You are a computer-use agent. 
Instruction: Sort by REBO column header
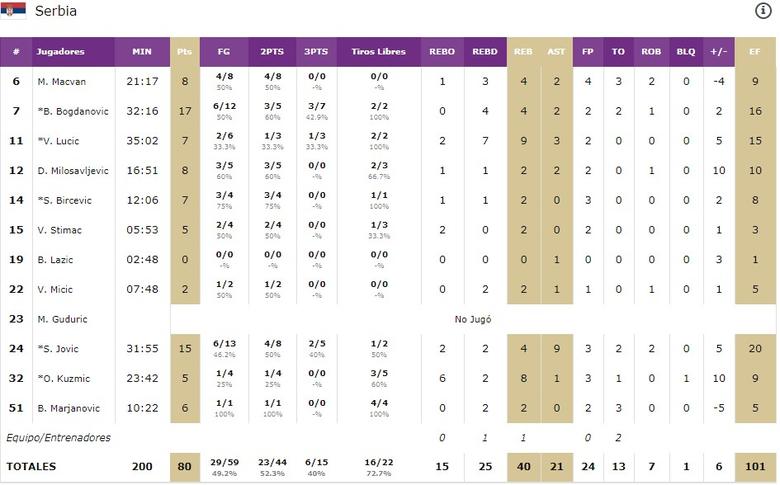pyautogui.click(x=442, y=51)
